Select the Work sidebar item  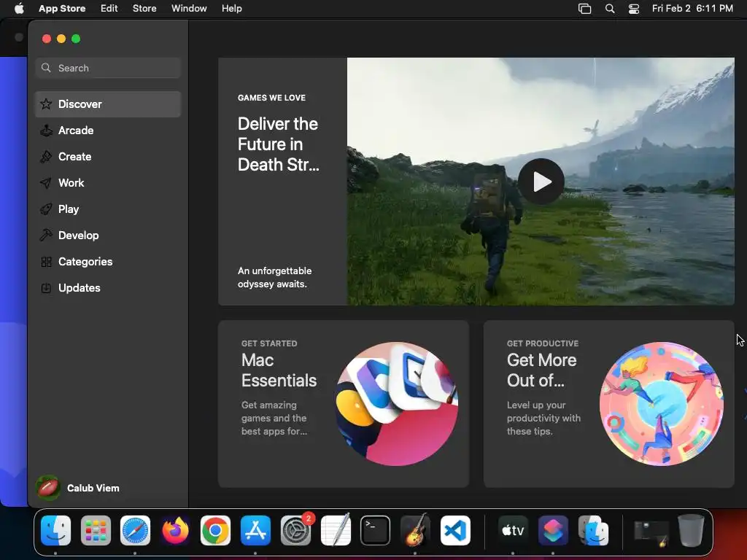[108, 182]
